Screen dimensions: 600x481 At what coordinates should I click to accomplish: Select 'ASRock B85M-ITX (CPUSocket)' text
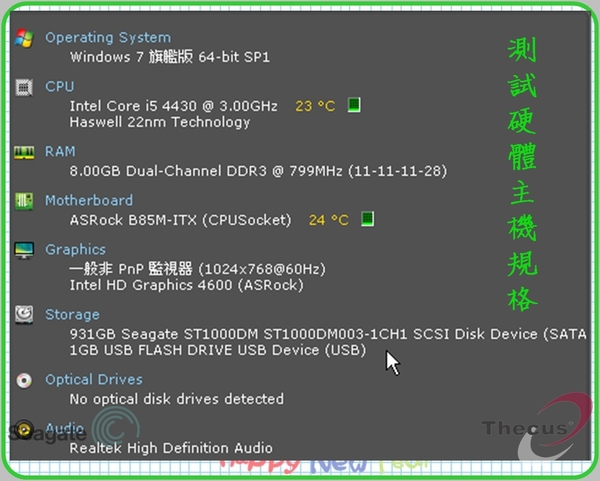(180, 220)
